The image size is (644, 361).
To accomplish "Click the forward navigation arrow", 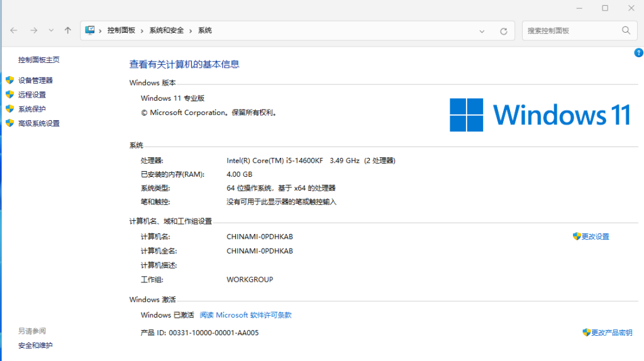I will coord(34,30).
